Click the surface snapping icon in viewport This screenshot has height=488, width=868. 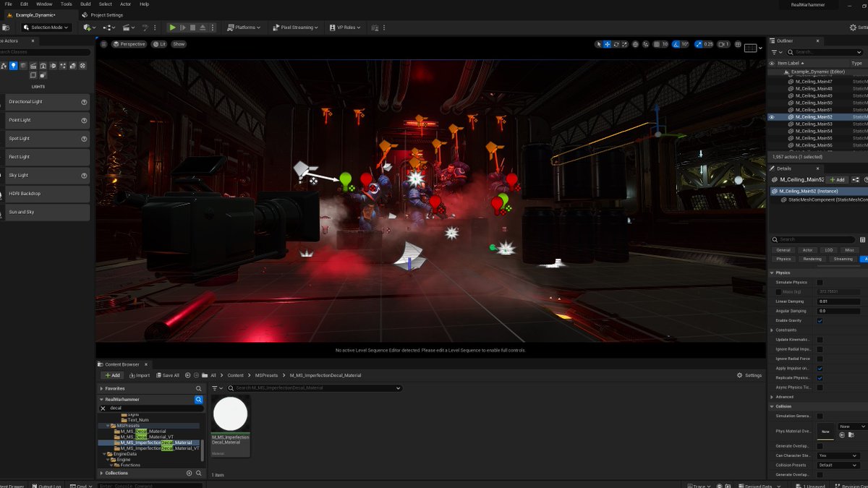646,44
